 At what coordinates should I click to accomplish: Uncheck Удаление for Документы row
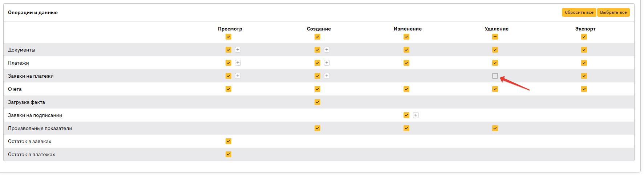pos(495,50)
